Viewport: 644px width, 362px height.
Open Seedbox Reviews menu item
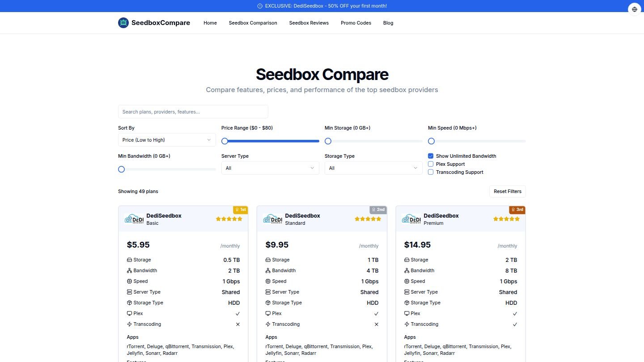[x=309, y=23]
